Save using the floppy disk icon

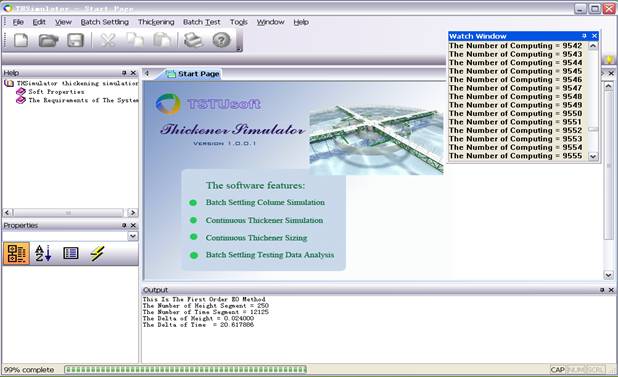75,40
